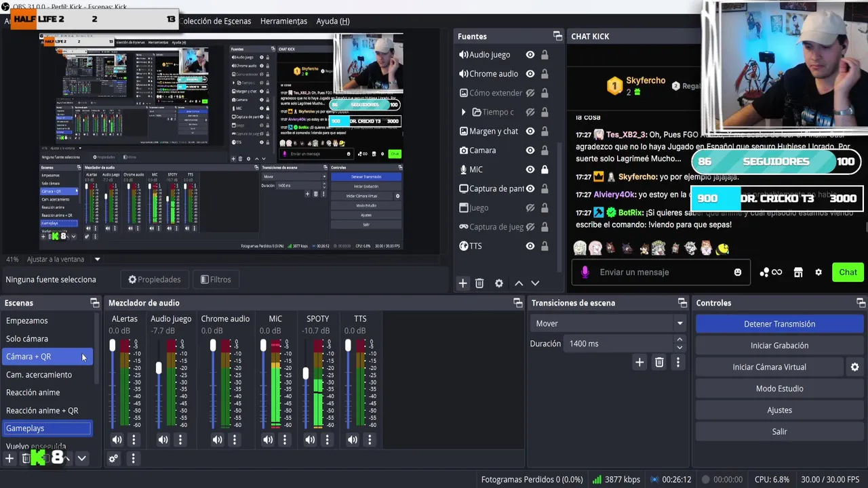Toggle lock on Captura de pant source
Viewport: 868px width, 488px height.
[545, 188]
